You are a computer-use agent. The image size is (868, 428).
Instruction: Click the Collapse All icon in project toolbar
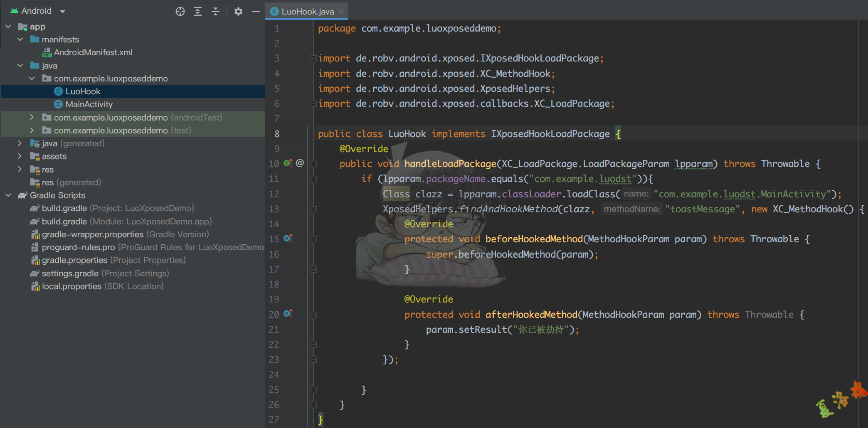[x=215, y=12]
